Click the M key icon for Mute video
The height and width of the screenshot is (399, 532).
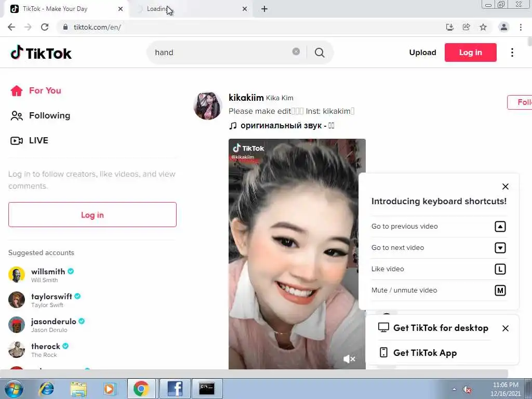500,290
